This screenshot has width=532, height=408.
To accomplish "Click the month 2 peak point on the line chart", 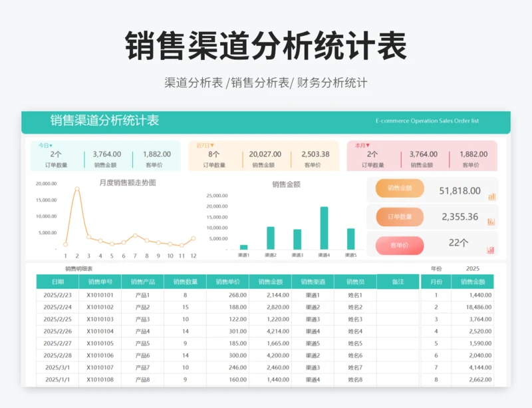I will [x=77, y=188].
